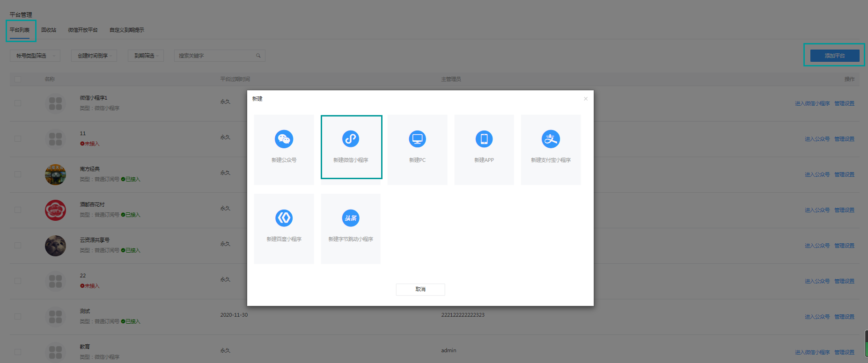The image size is (868, 363).
Task: Click the 取消 button in dialog
Action: point(420,289)
